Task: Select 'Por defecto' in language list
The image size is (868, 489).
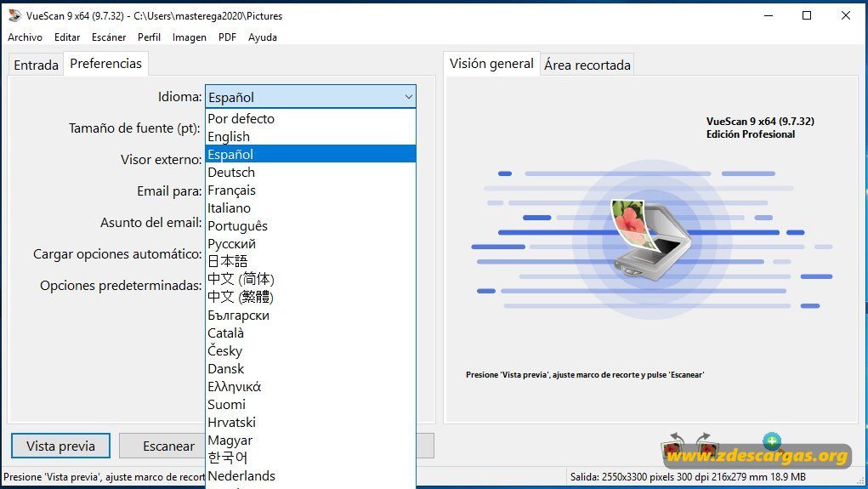Action: click(310, 118)
